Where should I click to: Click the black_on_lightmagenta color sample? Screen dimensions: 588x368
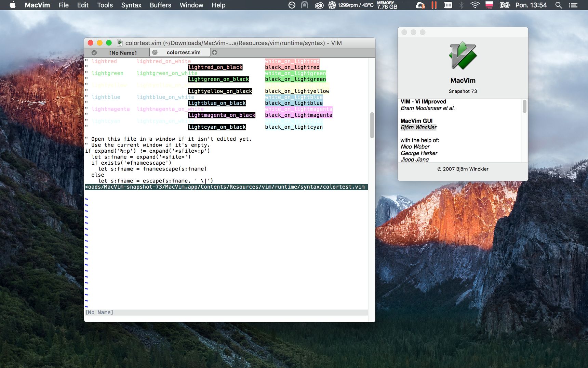[x=299, y=115]
